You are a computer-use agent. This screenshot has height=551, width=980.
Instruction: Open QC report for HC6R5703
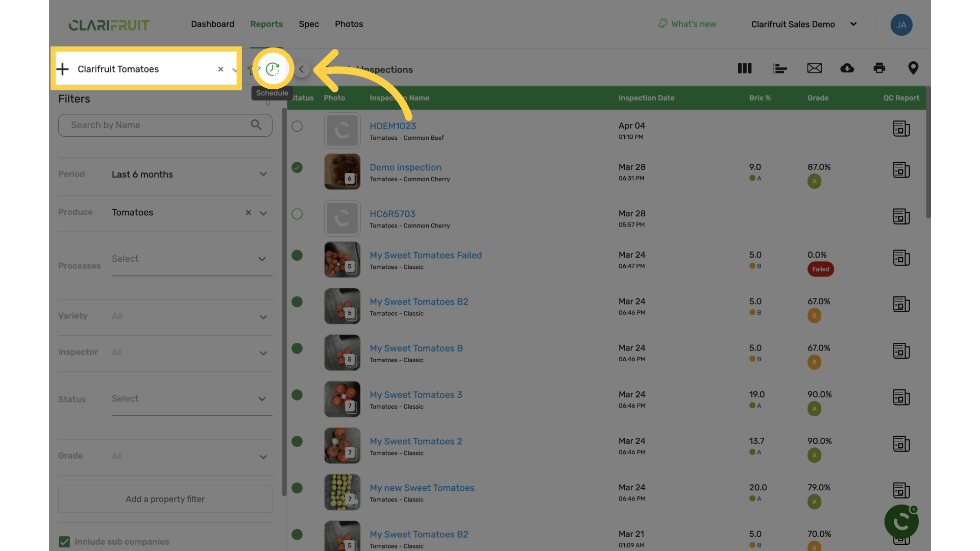[901, 216]
